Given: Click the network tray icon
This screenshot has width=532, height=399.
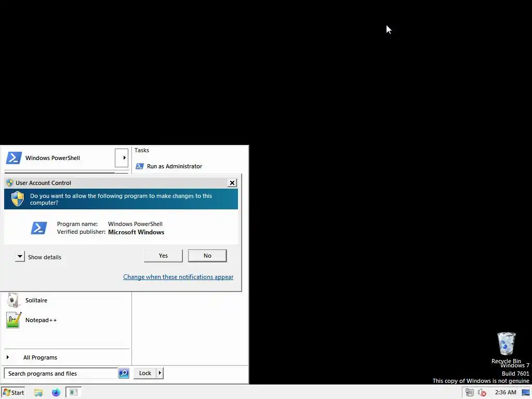Looking at the screenshot, I should coord(470,393).
